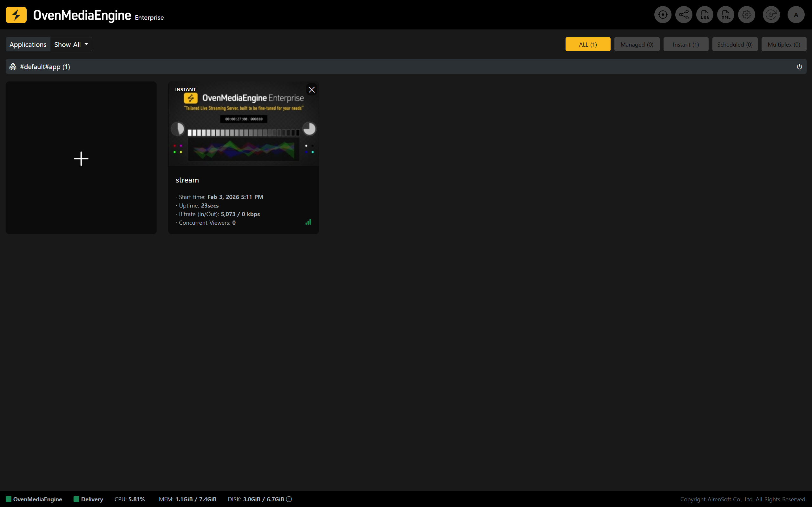Select the ALL (1) filter tab
The image size is (812, 507).
(x=587, y=44)
